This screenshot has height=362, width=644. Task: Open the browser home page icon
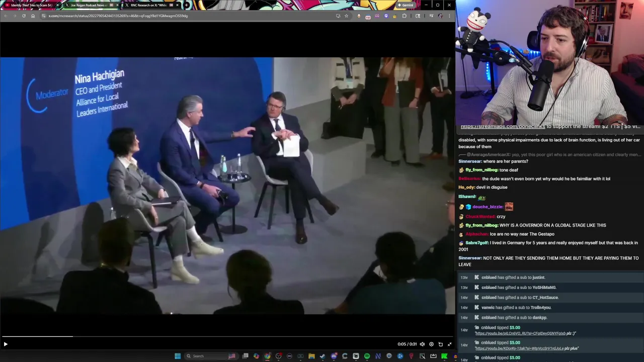33,16
